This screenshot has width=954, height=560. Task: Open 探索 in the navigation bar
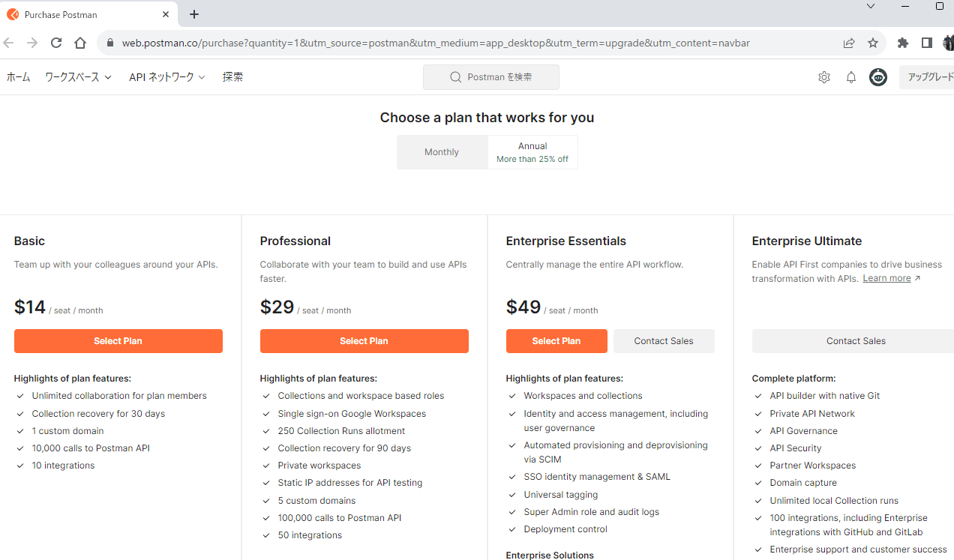[232, 77]
